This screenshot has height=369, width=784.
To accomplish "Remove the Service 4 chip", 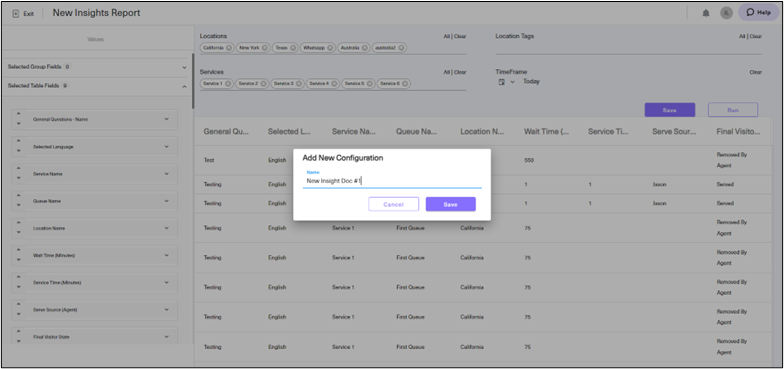I will (x=334, y=84).
